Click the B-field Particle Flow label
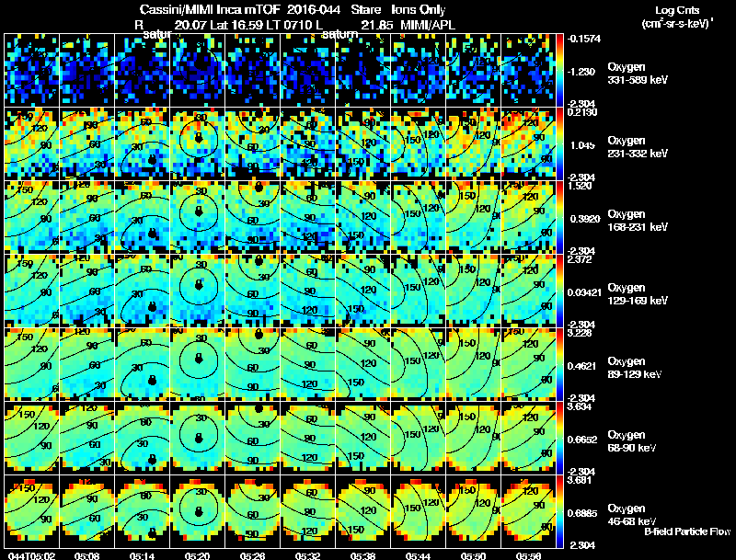Viewport: 736px width, 560px height. 687,531
